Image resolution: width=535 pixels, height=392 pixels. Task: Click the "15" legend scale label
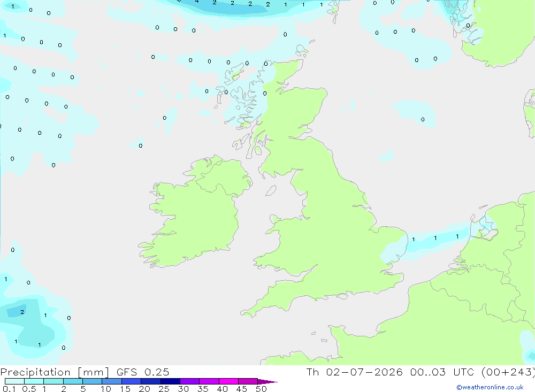pos(125,389)
